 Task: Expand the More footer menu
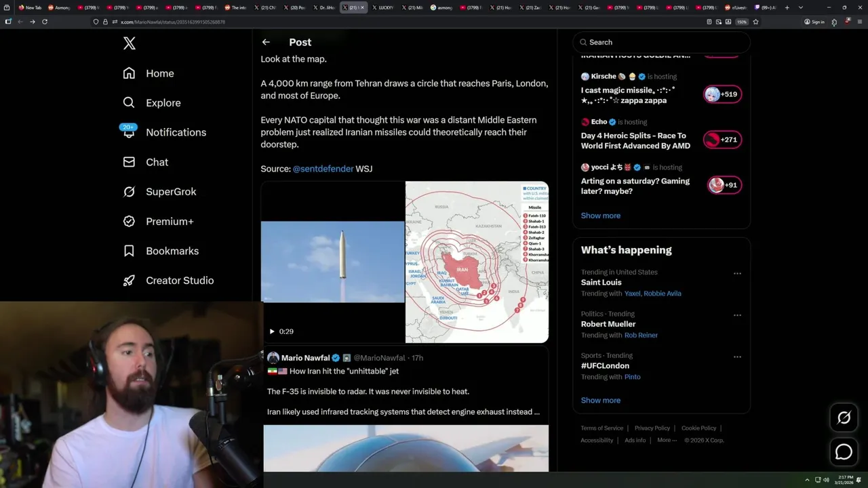point(667,441)
